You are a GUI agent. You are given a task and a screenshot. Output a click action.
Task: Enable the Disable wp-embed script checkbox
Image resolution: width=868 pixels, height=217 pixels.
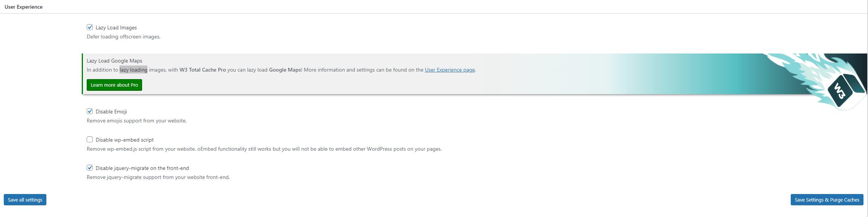[x=90, y=139]
